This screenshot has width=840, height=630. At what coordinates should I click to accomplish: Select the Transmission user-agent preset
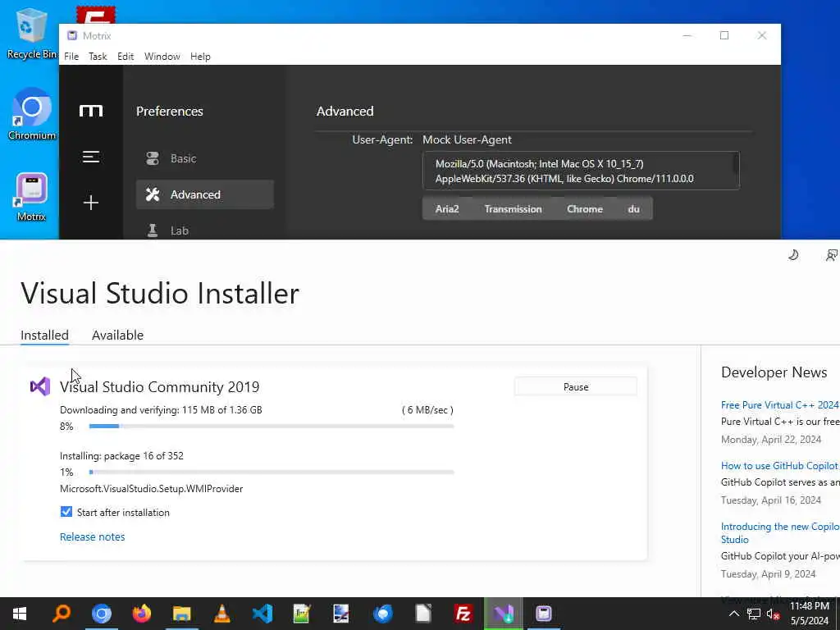(513, 209)
